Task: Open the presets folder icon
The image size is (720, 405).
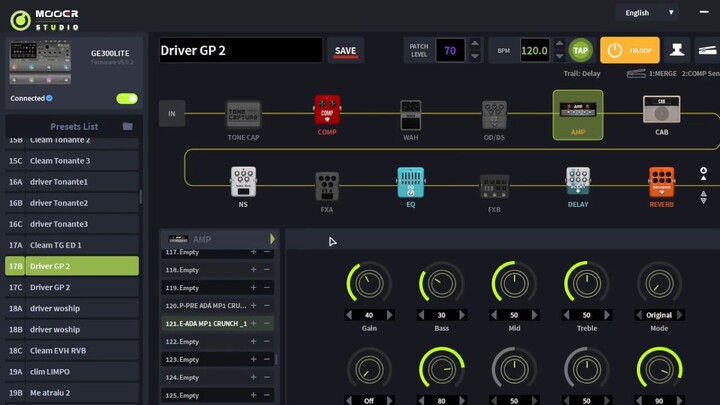Action: pyautogui.click(x=128, y=126)
